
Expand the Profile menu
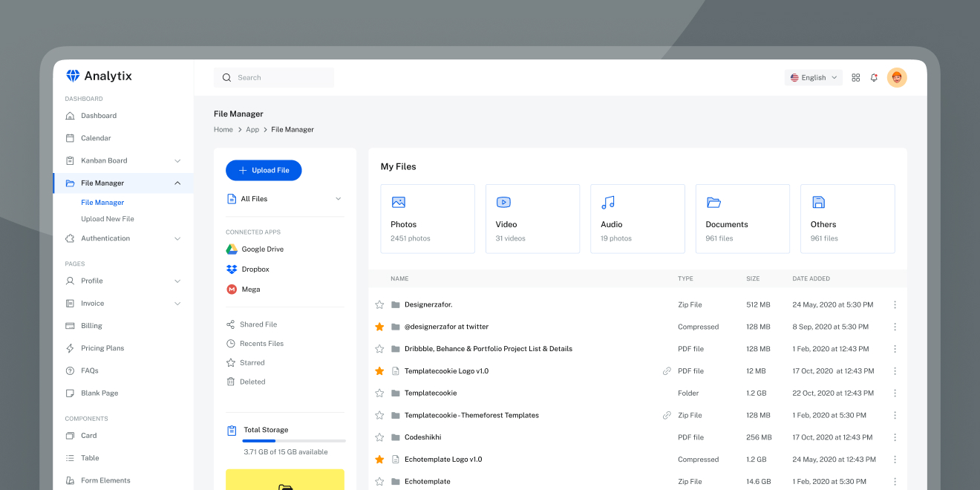coord(177,281)
